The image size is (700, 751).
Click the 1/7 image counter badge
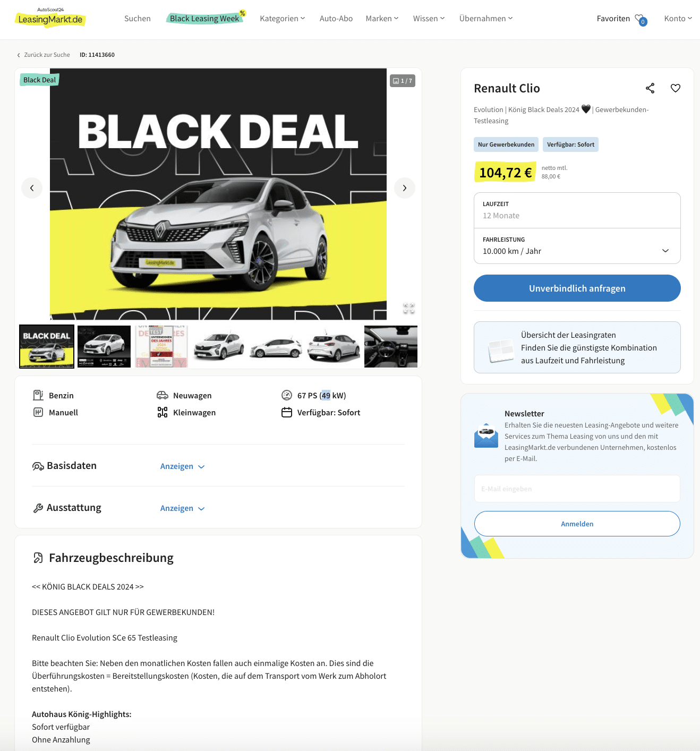pyautogui.click(x=403, y=81)
